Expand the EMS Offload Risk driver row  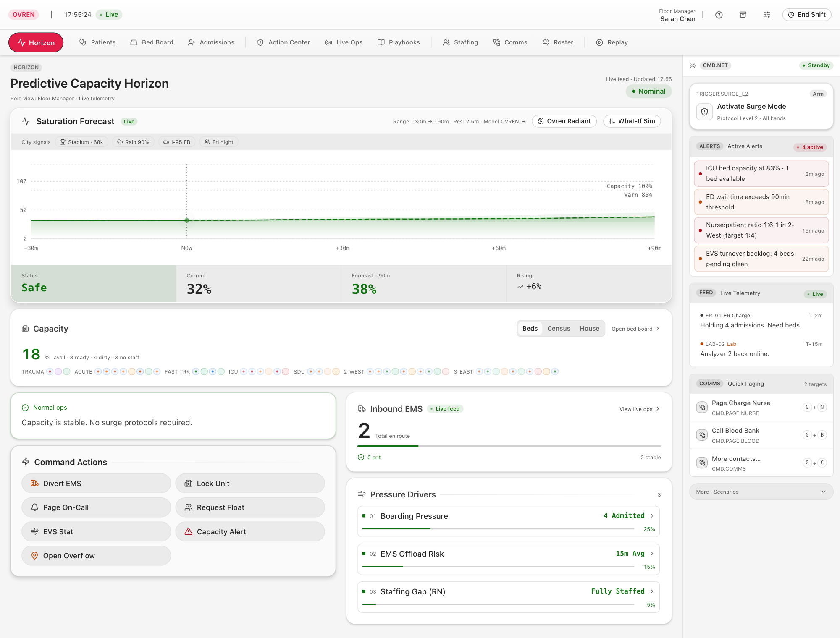point(509,560)
